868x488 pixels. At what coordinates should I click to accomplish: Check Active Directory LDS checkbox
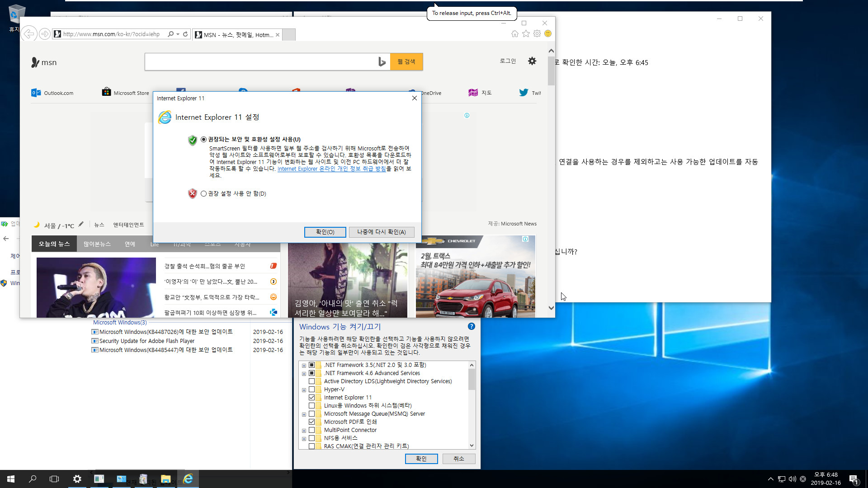click(311, 381)
